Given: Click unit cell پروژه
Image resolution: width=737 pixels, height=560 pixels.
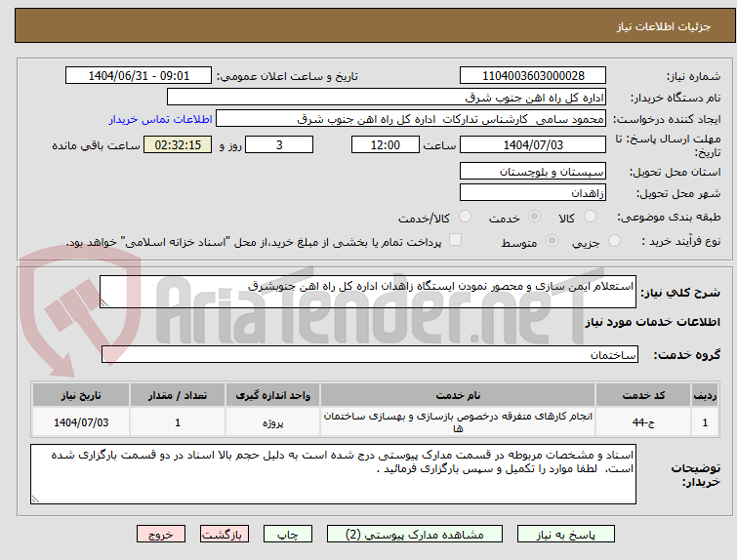Looking at the screenshot, I should click(272, 422).
